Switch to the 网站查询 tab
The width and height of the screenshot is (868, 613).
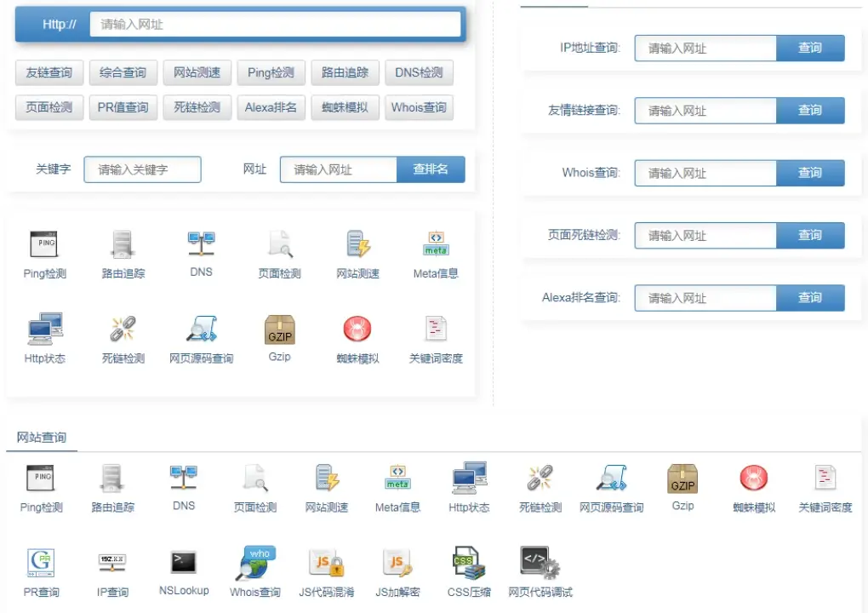(42, 438)
